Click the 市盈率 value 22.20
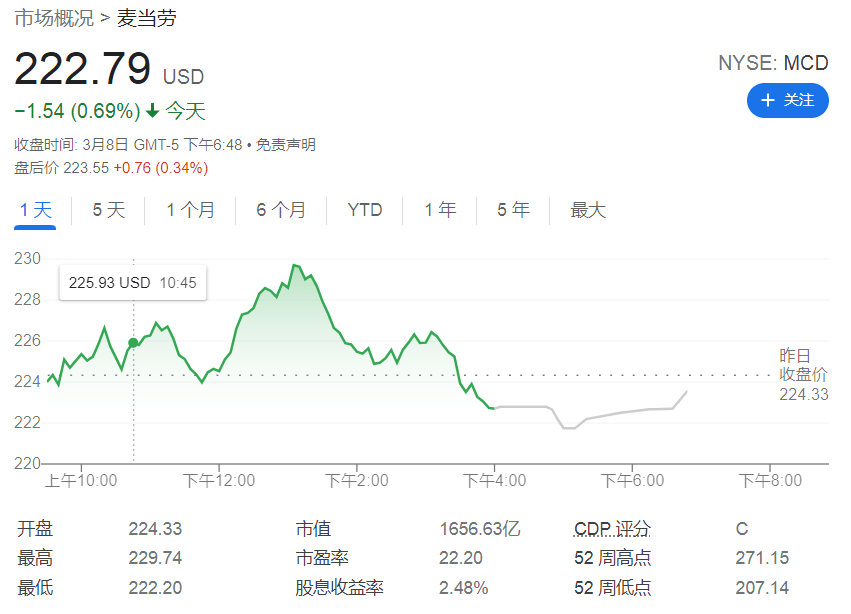Image resolution: width=851 pixels, height=614 pixels. (461, 558)
